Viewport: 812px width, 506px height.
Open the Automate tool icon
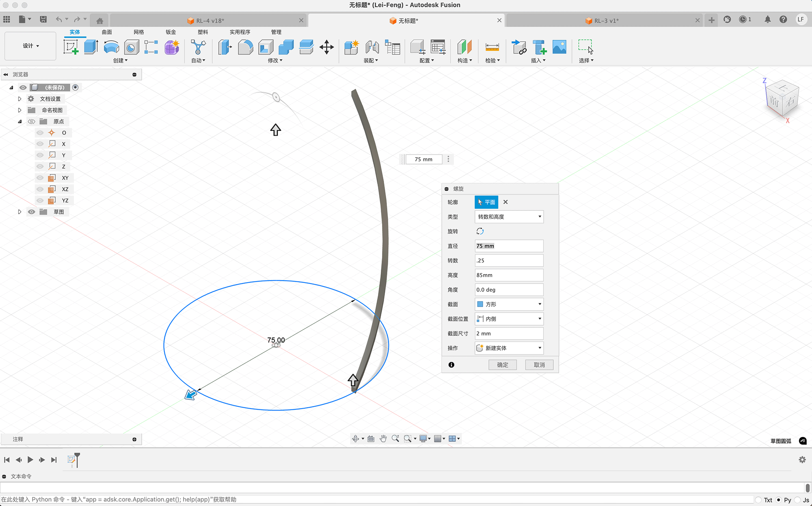pos(198,47)
